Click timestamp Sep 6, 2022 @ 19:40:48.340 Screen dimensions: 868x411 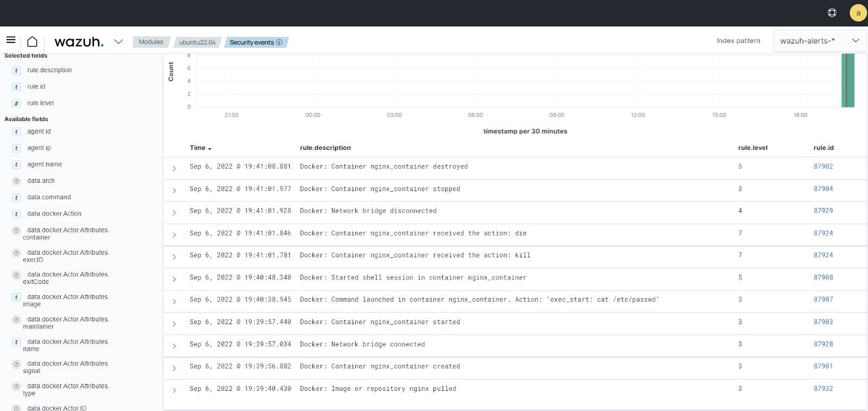240,277
